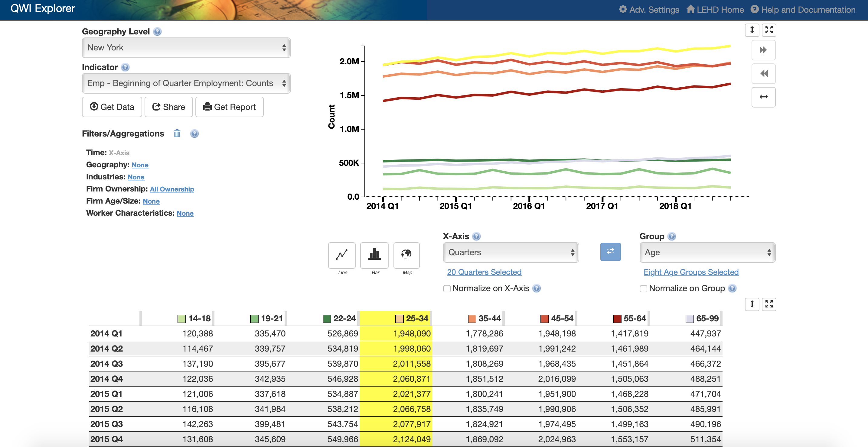
Task: Click the chart rewind arrows button
Action: point(763,73)
